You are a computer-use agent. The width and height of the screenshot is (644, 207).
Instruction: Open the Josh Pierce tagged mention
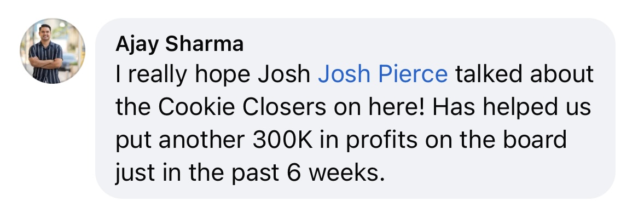383,74
